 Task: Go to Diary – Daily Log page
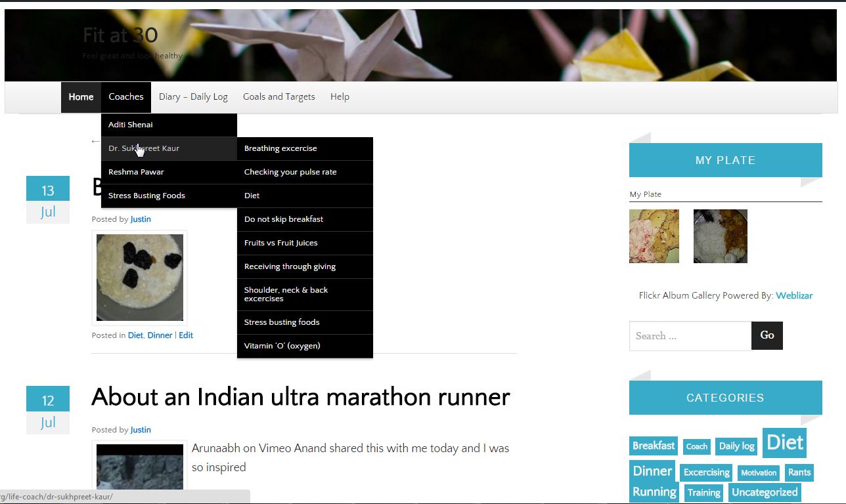click(x=193, y=96)
